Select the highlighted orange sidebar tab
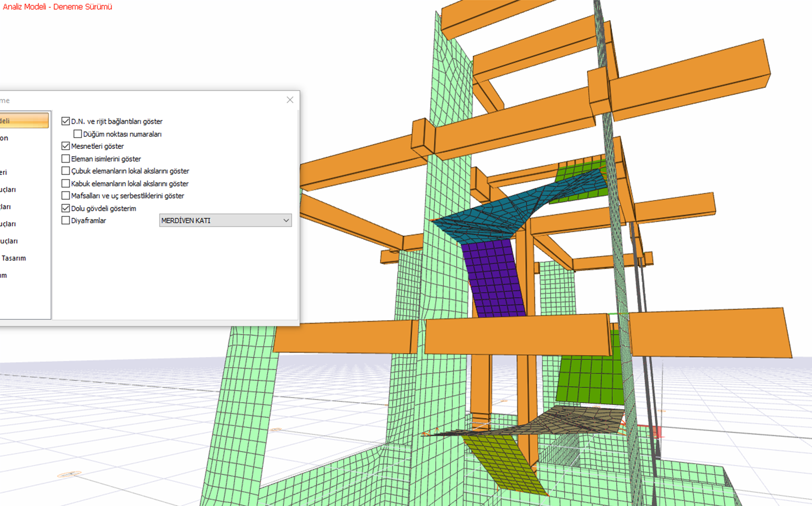 [24, 121]
